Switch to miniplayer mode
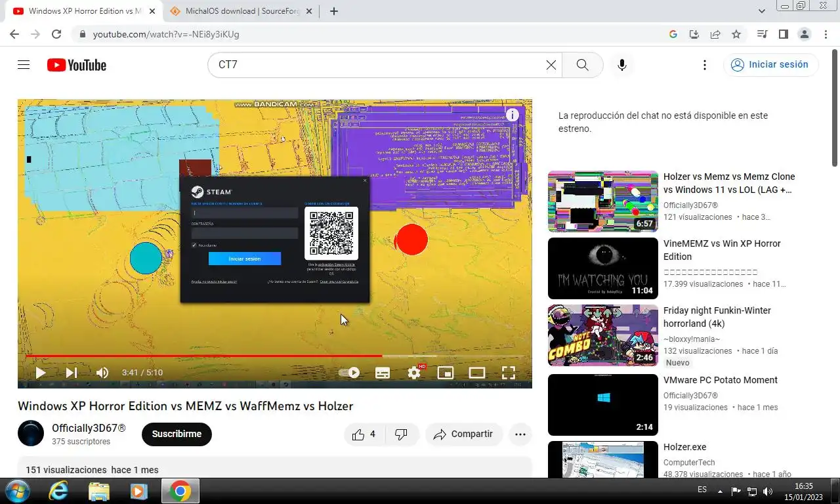840x504 pixels. tap(446, 373)
